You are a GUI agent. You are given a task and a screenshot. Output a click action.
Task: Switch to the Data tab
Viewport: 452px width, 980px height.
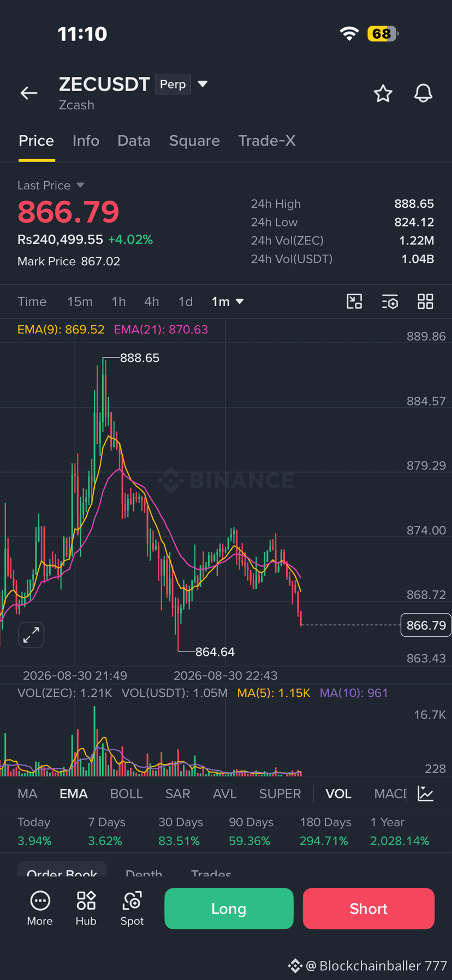(134, 141)
